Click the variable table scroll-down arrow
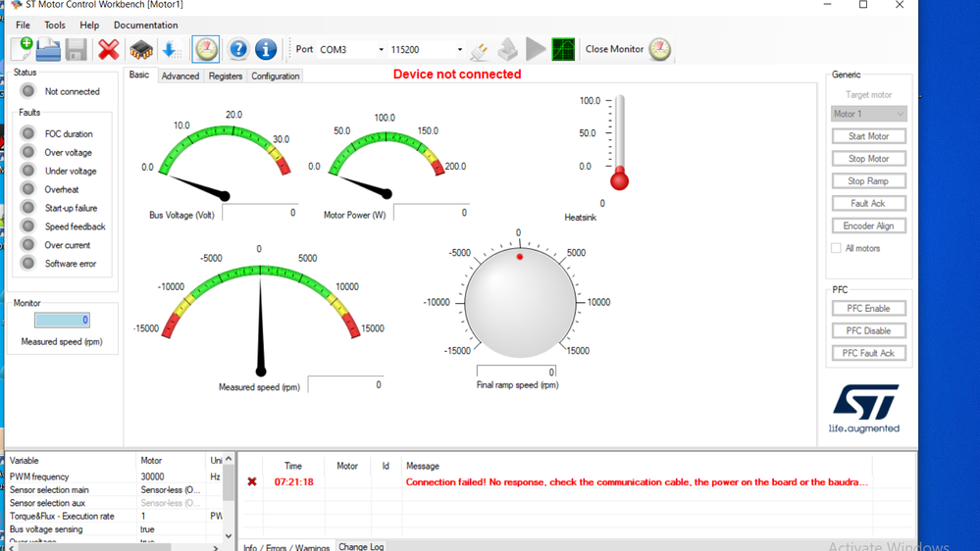Viewport: 980px width, 551px height. coord(229,536)
